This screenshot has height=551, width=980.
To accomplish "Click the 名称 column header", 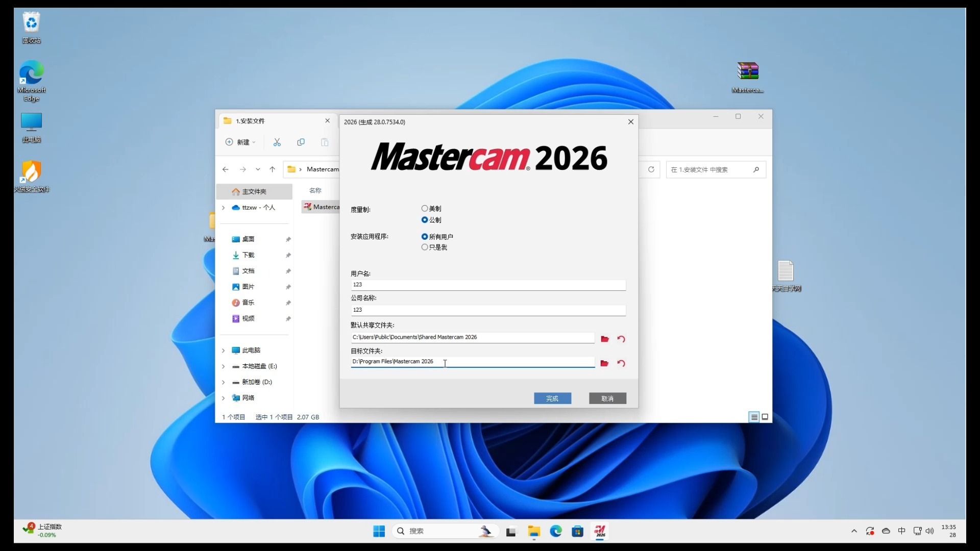I will 315,190.
